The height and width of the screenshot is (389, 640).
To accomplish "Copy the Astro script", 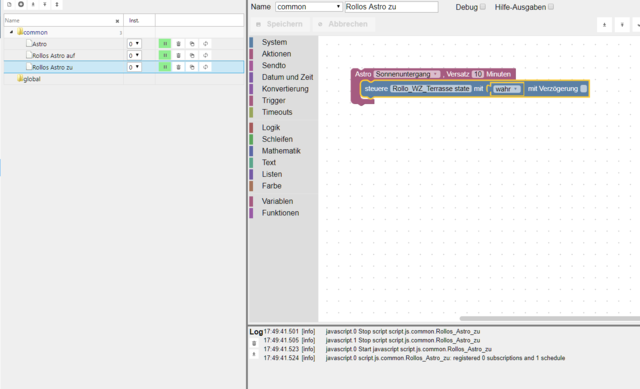I will click(x=192, y=44).
